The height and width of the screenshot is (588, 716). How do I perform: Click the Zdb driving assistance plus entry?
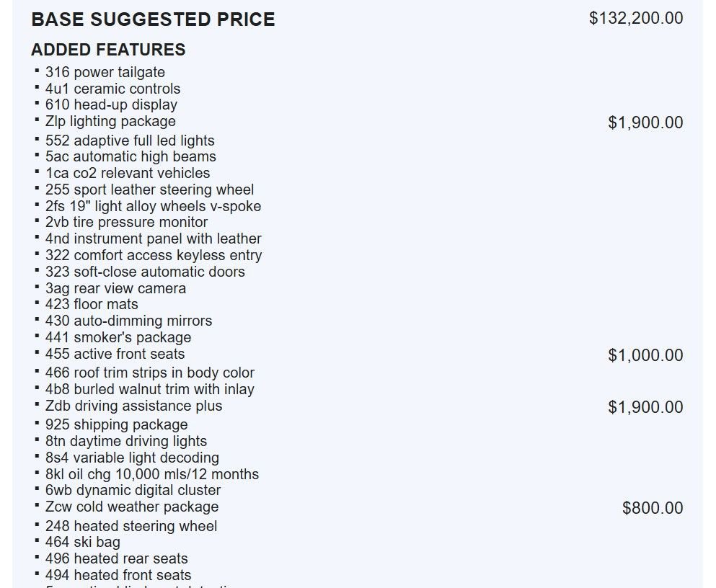[133, 406]
